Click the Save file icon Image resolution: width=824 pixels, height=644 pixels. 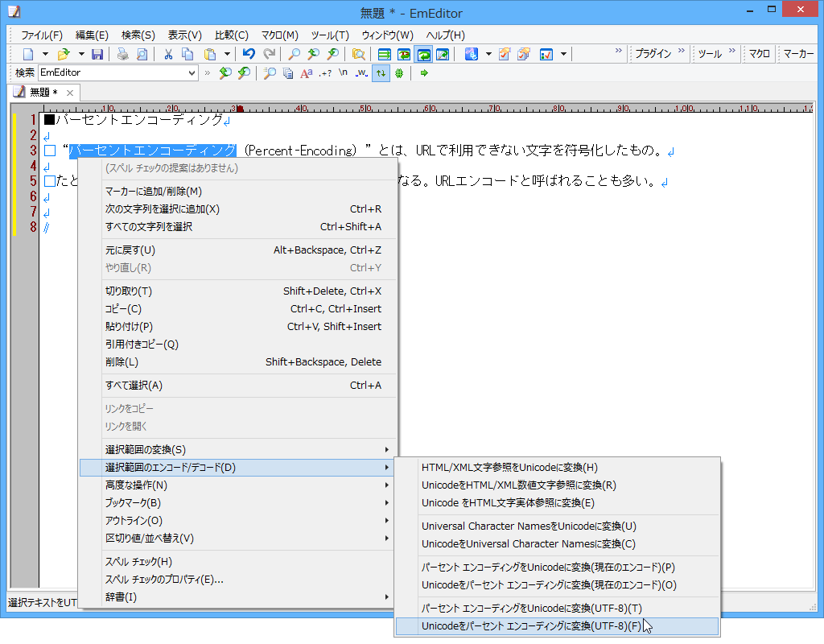[x=97, y=54]
